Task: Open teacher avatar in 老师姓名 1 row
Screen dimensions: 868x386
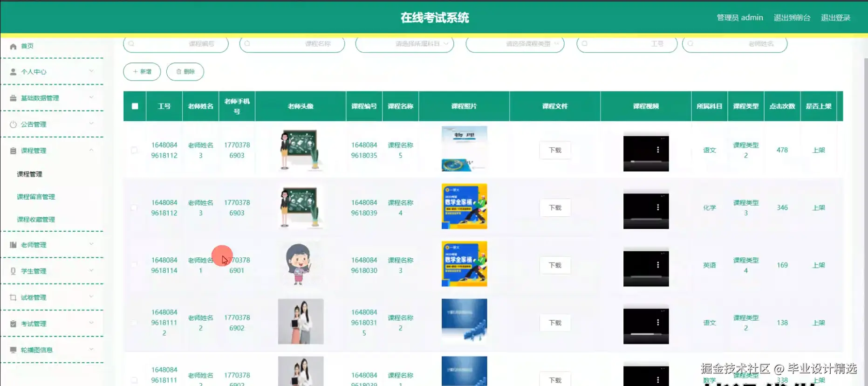Action: tap(301, 264)
